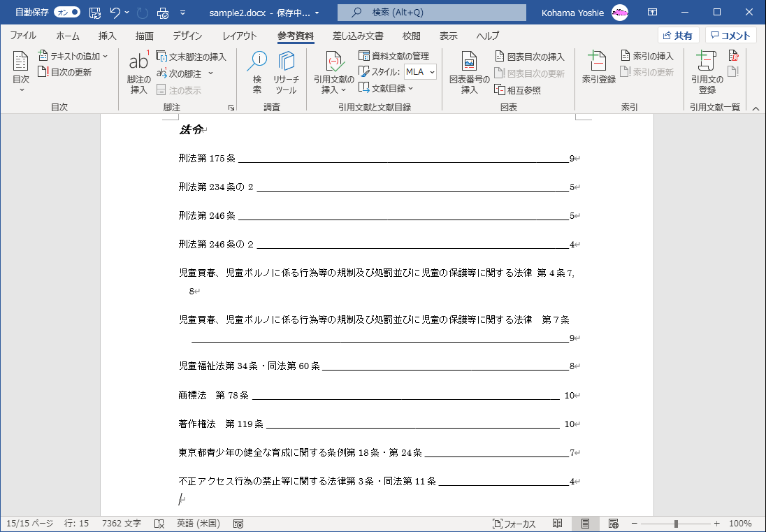Click page count 15/15 ページ in status bar
Image resolution: width=766 pixels, height=532 pixels.
point(30,524)
